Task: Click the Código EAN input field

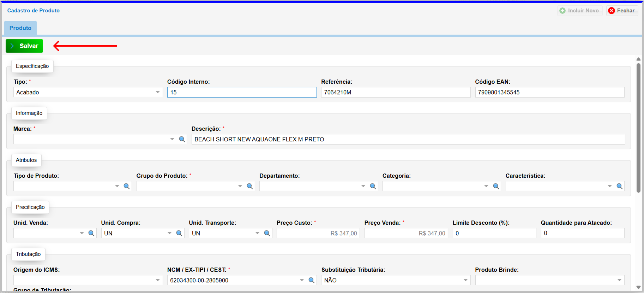Action: point(549,92)
